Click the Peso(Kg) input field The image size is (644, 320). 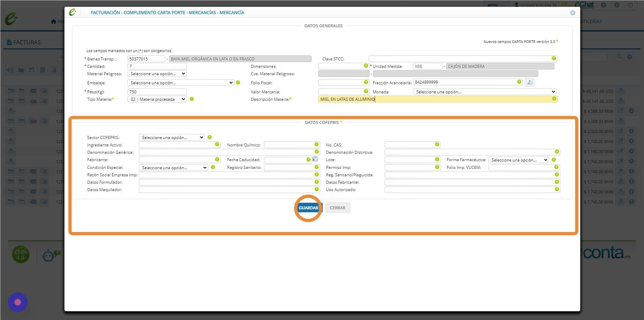[x=157, y=92]
